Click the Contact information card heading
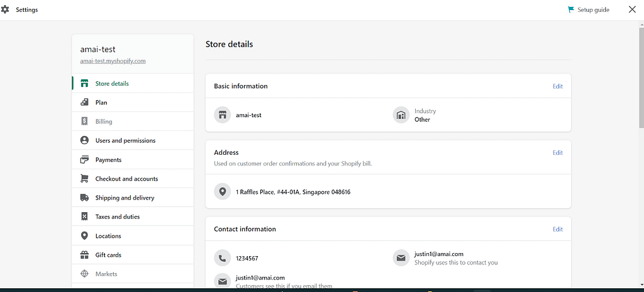The width and height of the screenshot is (644, 292). (x=245, y=229)
